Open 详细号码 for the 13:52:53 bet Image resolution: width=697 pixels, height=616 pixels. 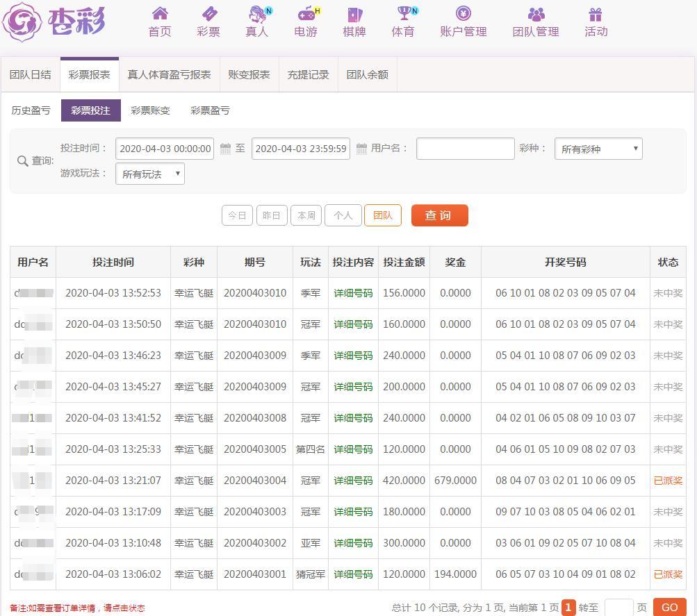point(354,293)
